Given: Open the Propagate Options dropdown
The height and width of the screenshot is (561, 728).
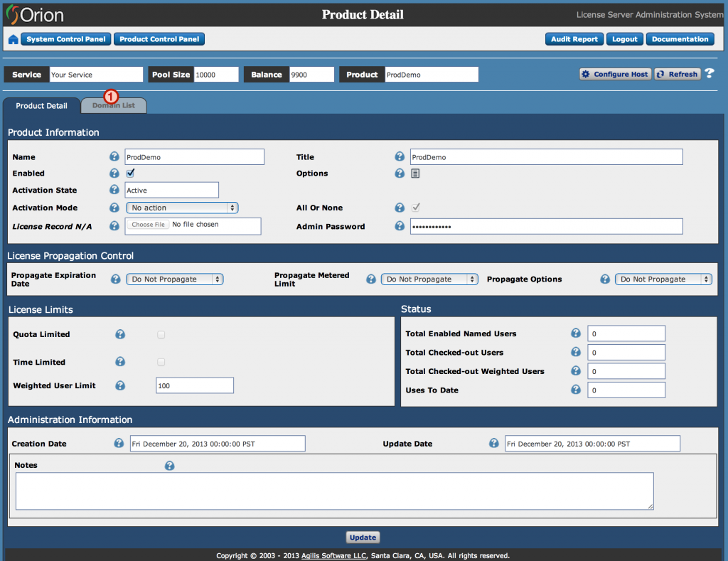Looking at the screenshot, I should (x=663, y=279).
